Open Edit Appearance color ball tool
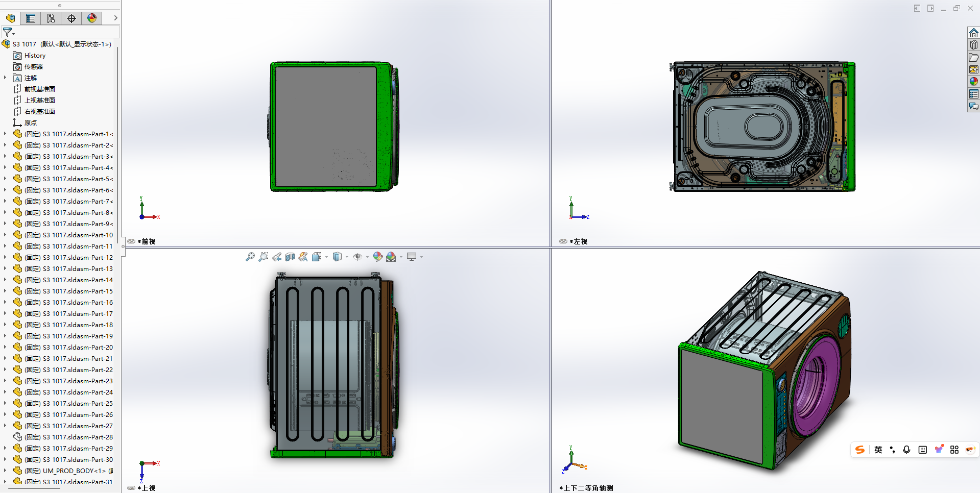 point(378,257)
